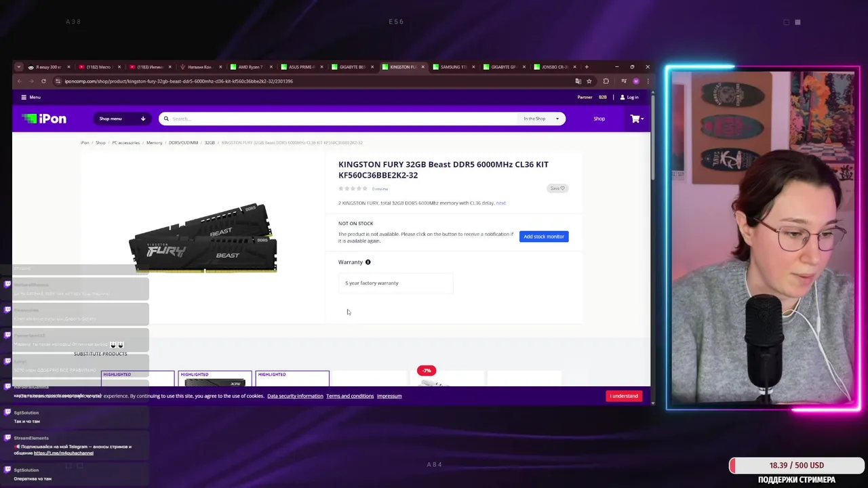Open Terms and conditions link
The image size is (868, 488).
[350, 396]
